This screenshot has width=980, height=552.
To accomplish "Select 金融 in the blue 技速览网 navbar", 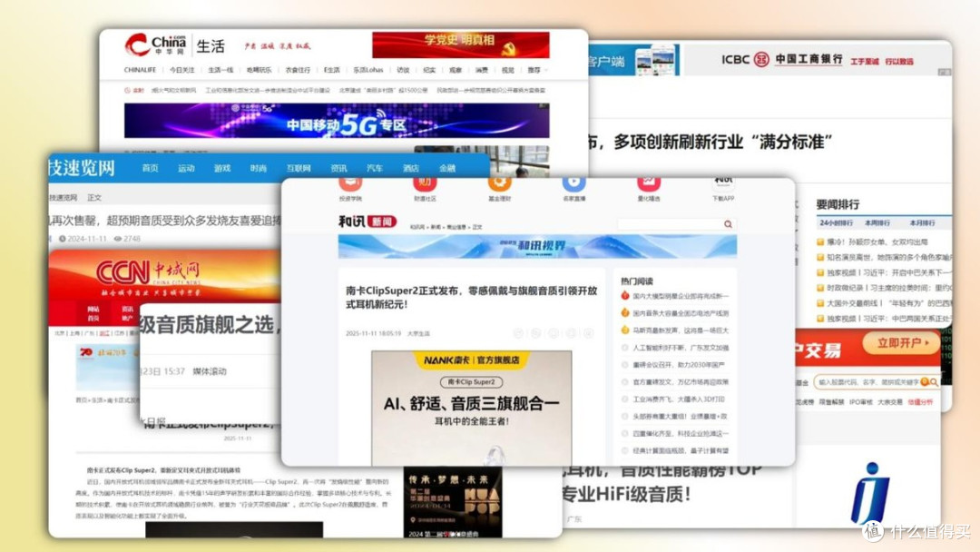I will pos(447,168).
